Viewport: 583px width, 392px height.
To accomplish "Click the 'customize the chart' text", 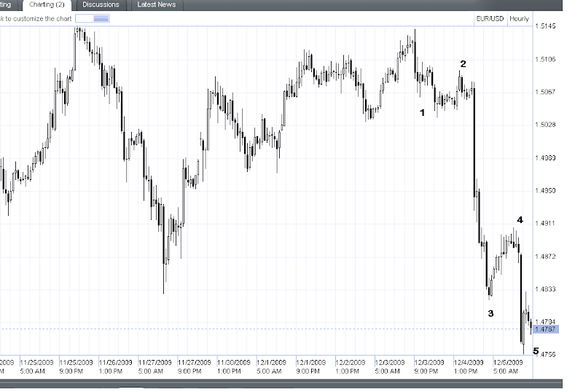I will click(42, 19).
